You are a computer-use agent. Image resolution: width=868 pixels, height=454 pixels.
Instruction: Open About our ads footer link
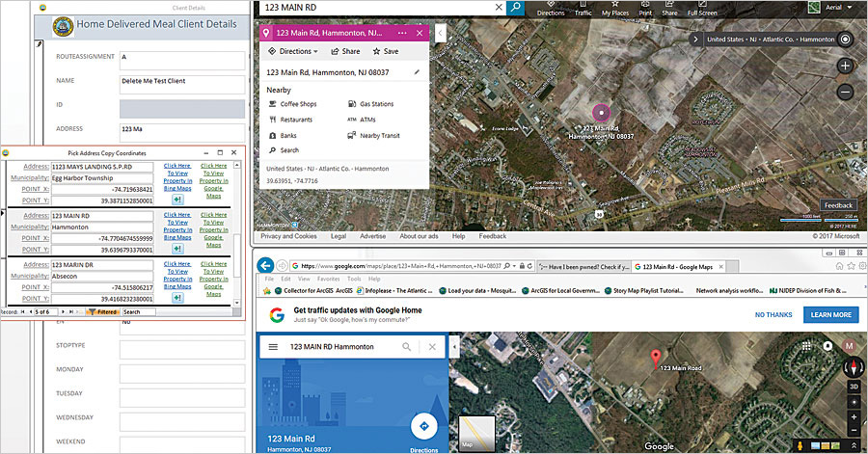420,236
